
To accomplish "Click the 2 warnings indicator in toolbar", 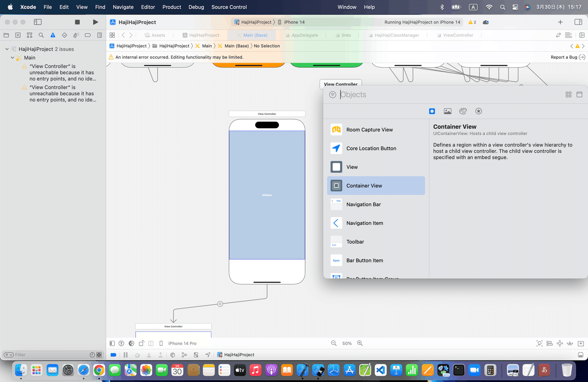I will (x=472, y=22).
